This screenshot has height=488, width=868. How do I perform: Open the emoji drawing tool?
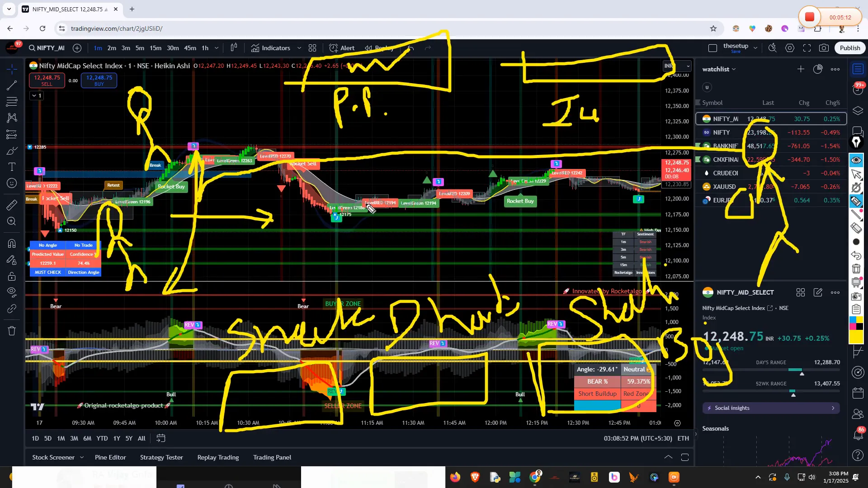(11, 183)
